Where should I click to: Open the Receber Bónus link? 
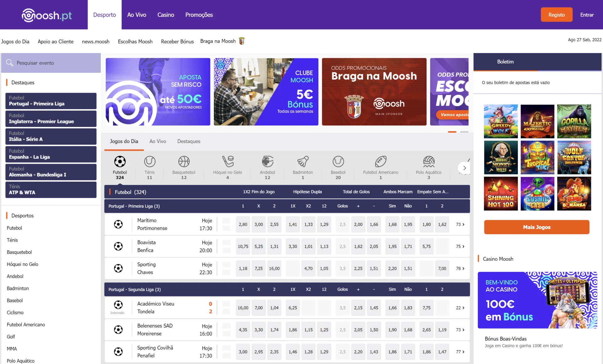177,41
